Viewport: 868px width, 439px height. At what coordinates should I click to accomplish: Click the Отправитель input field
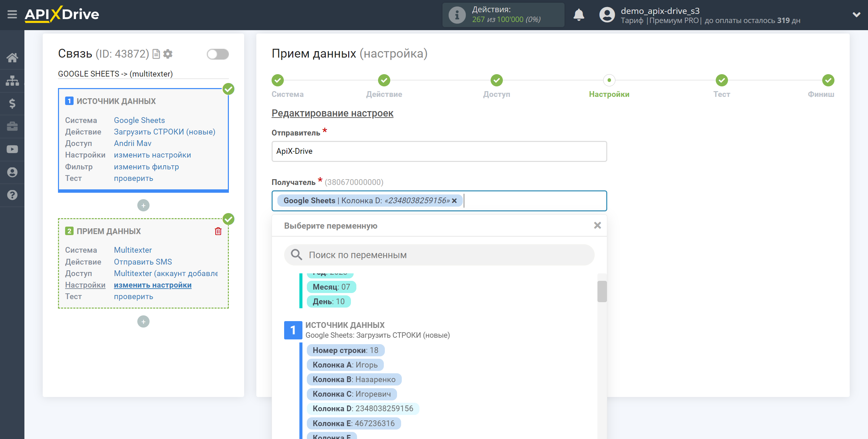point(439,151)
